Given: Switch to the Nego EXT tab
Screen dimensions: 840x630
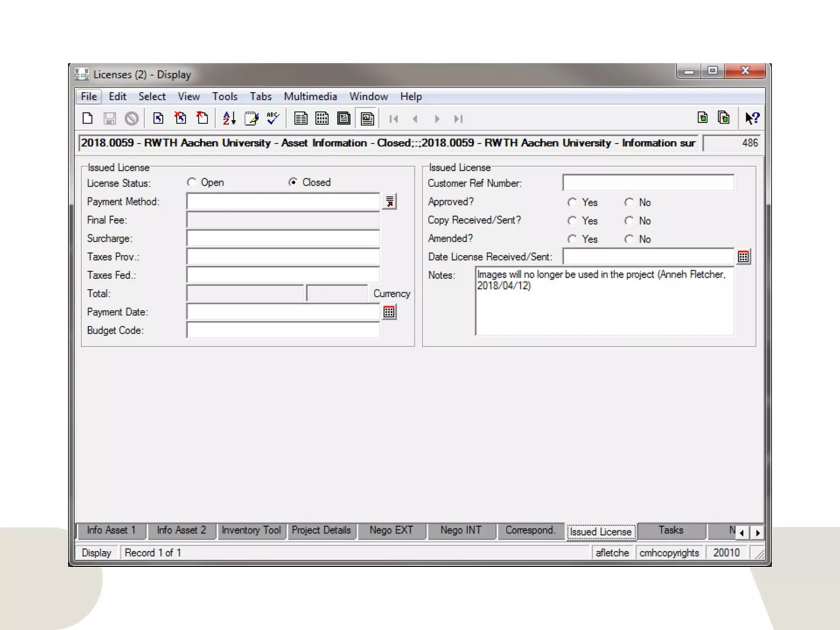Looking at the screenshot, I should point(391,530).
